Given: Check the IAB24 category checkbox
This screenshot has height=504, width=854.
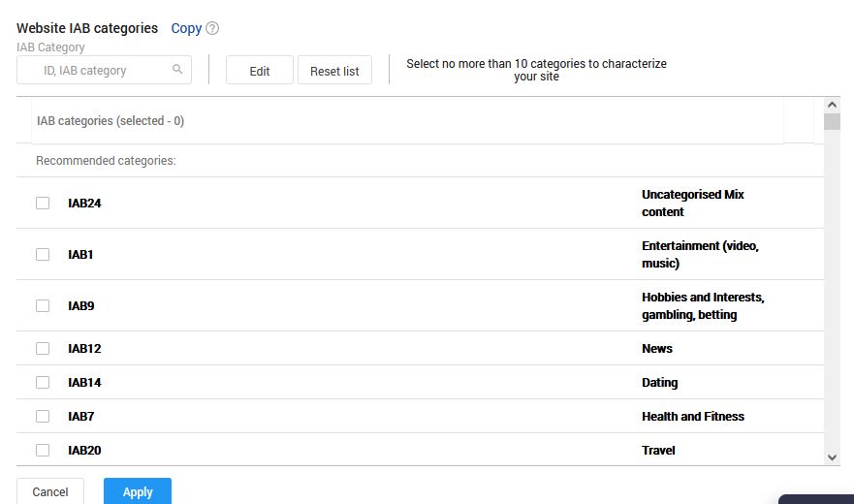Looking at the screenshot, I should (43, 204).
